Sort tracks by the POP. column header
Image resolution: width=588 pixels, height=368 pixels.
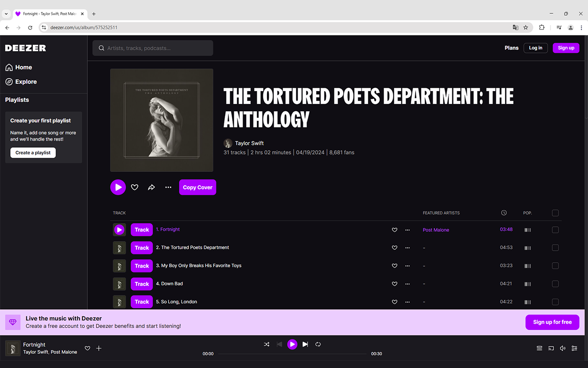tap(527, 213)
